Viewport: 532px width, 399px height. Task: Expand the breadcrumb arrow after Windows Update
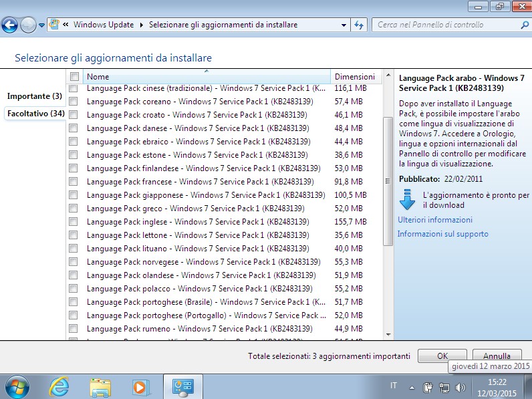click(x=142, y=25)
